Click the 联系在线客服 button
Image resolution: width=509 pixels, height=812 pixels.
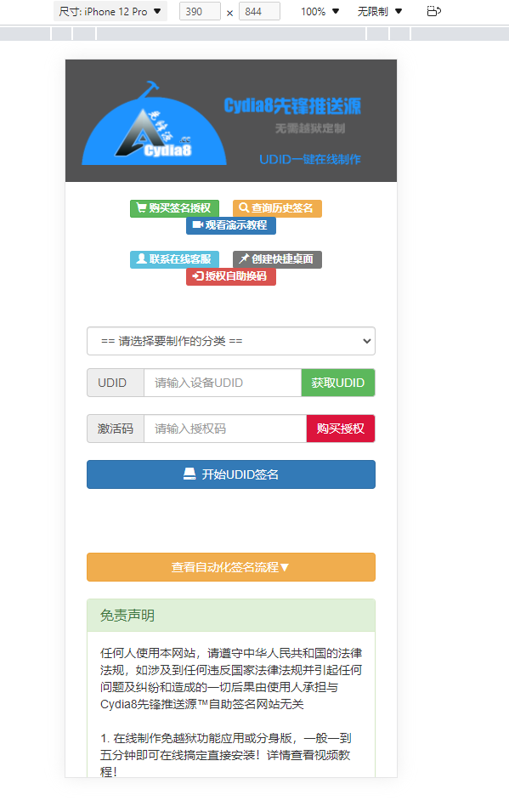174,259
